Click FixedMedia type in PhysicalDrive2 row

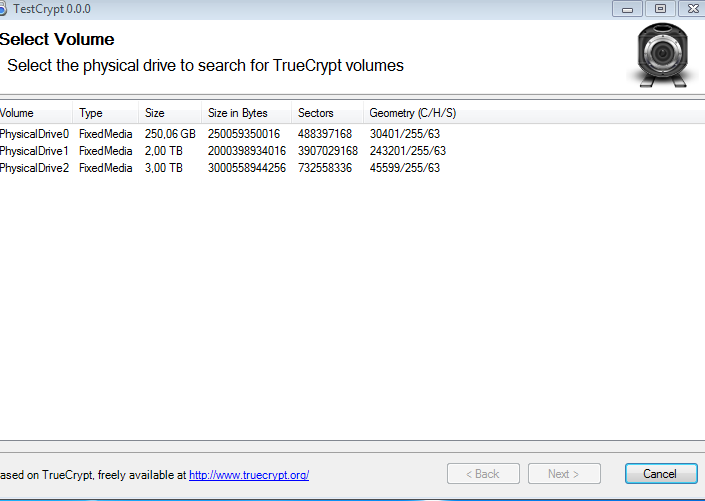(106, 168)
